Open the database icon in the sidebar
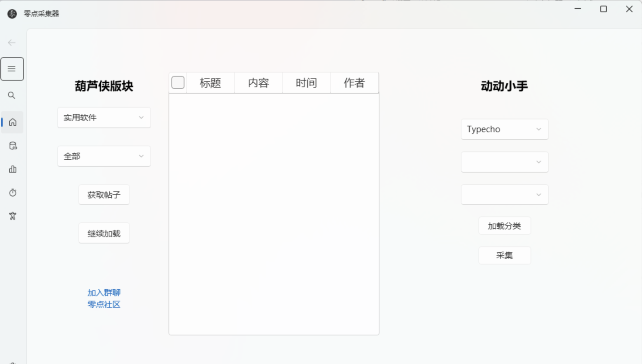This screenshot has height=364, width=642. (x=13, y=146)
